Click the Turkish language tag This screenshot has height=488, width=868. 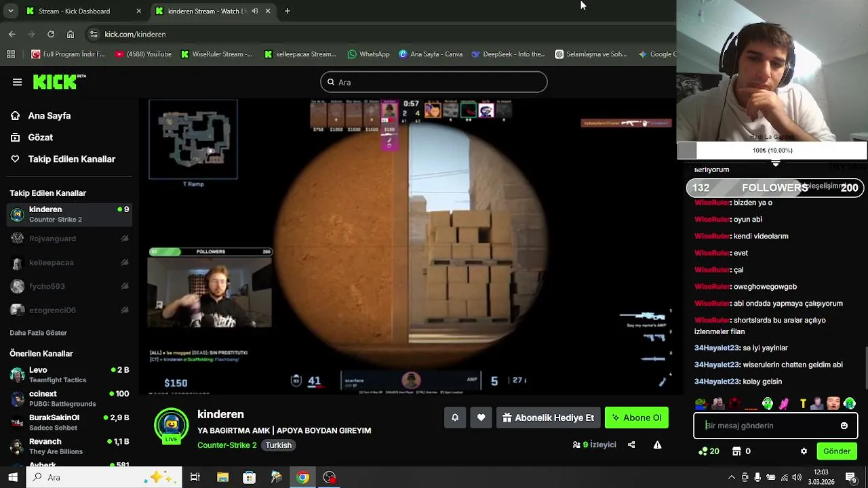[279, 445]
